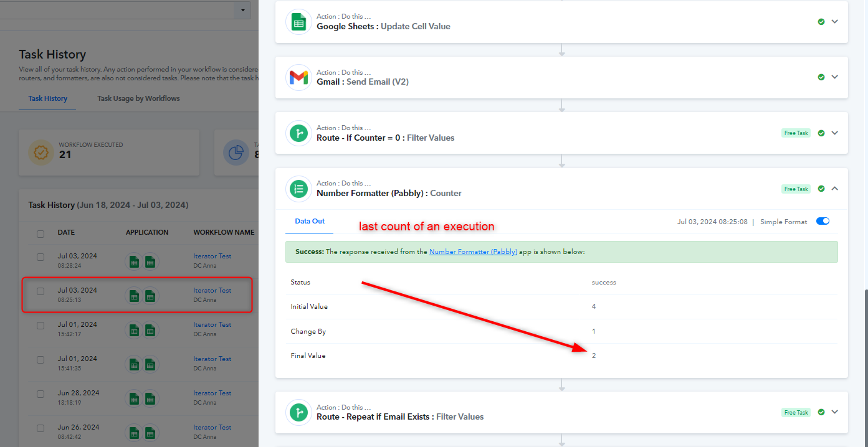Tick the select-all checkbox in table header
The width and height of the screenshot is (868, 447).
pyautogui.click(x=41, y=234)
